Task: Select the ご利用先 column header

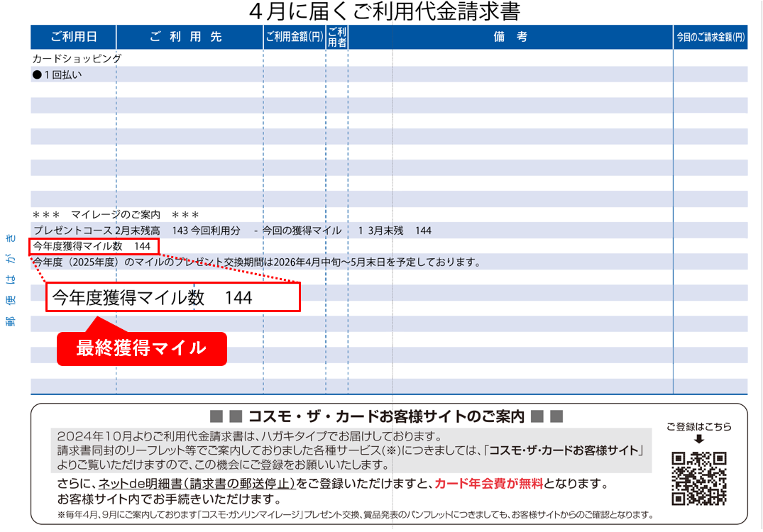Action: [189, 37]
